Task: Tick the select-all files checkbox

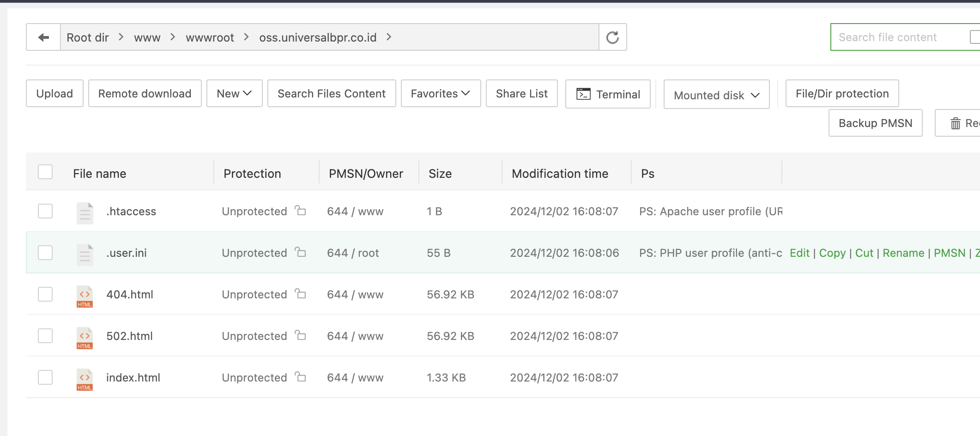Action: 45,172
